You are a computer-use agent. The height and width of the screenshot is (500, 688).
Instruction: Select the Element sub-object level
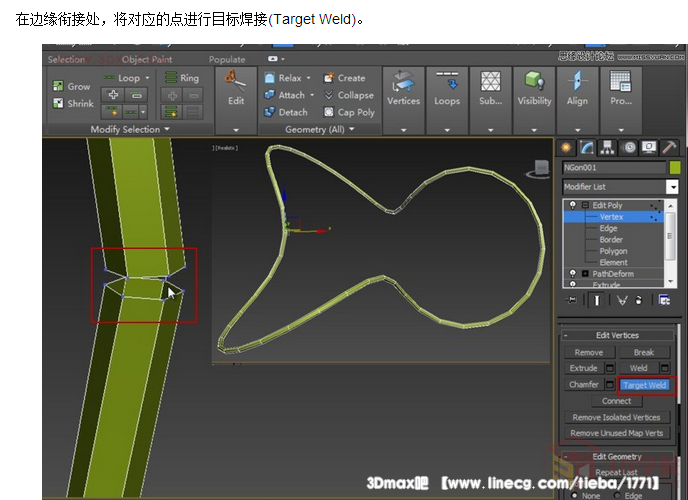click(x=613, y=262)
